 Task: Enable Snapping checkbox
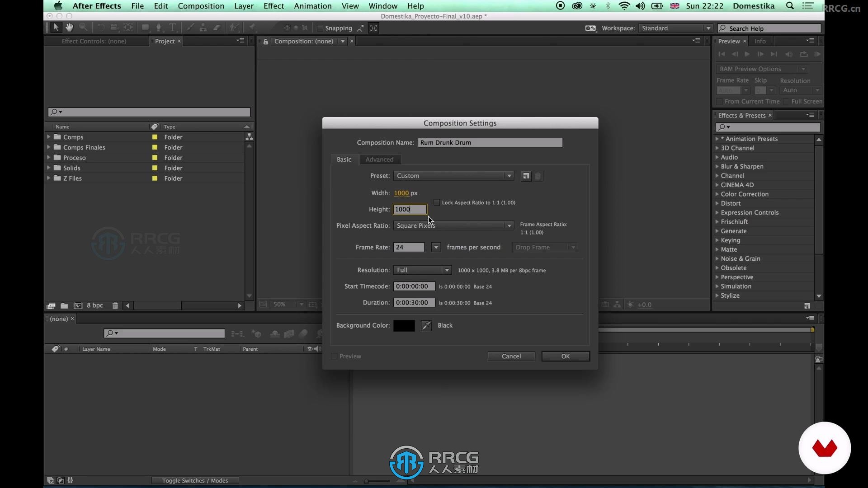[320, 28]
